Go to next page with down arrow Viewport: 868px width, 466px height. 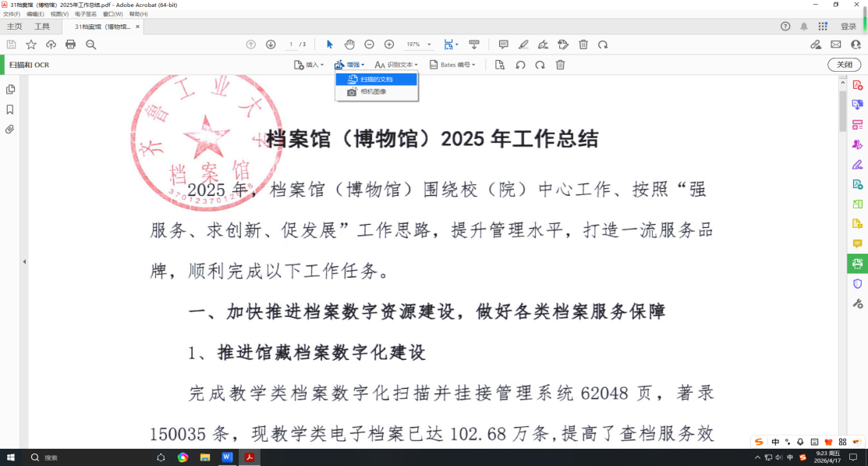pyautogui.click(x=271, y=44)
